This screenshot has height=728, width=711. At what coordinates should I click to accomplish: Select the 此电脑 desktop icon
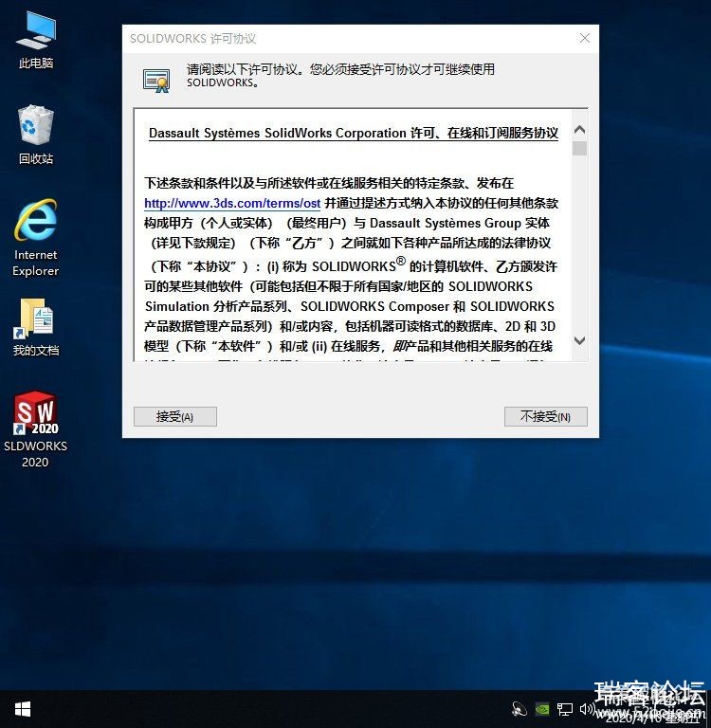pos(36,40)
